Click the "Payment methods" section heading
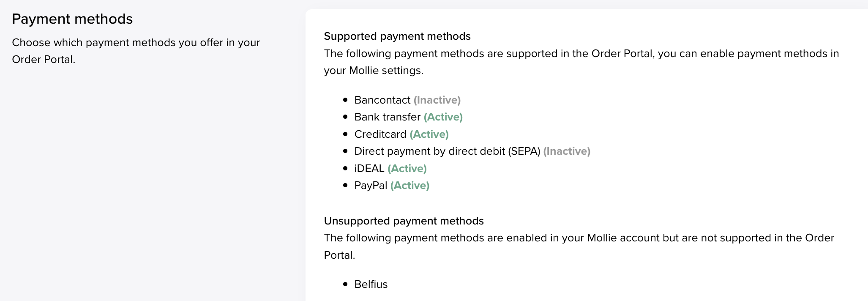The image size is (868, 301). point(72,19)
